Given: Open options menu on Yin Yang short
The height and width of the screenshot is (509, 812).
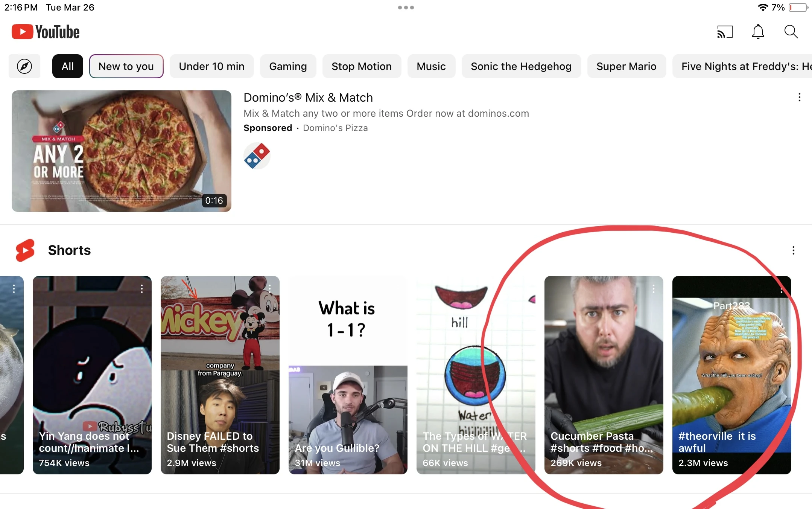Looking at the screenshot, I should click(x=142, y=289).
